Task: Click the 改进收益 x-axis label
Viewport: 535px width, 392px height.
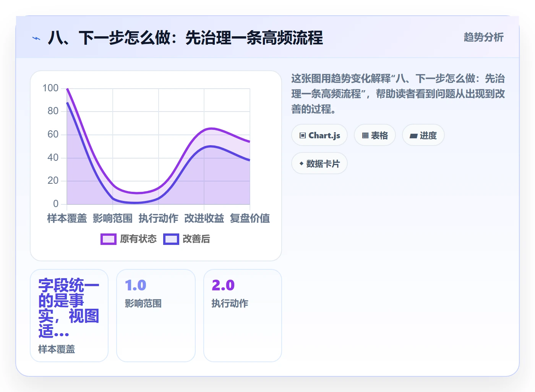Action: point(204,219)
